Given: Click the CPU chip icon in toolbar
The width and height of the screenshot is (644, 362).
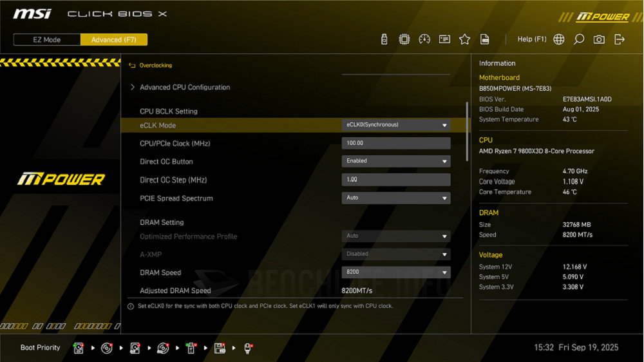Looking at the screenshot, I should click(404, 39).
